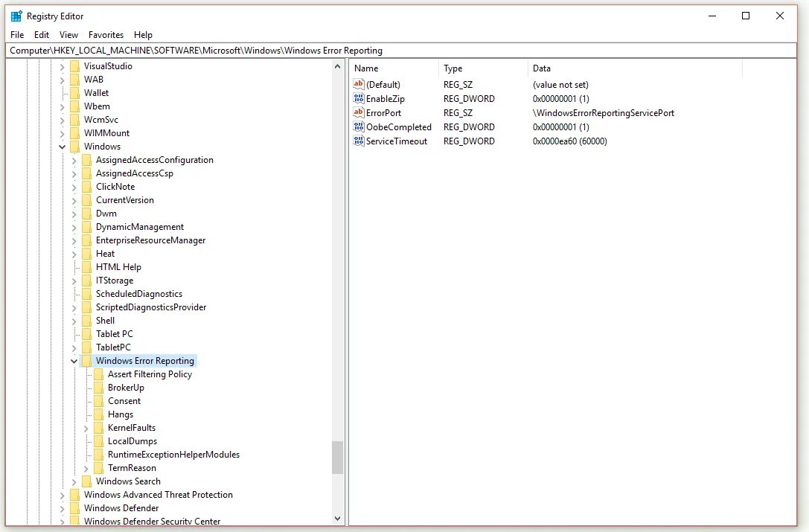Open the View menu
The width and height of the screenshot is (809, 532).
point(68,34)
